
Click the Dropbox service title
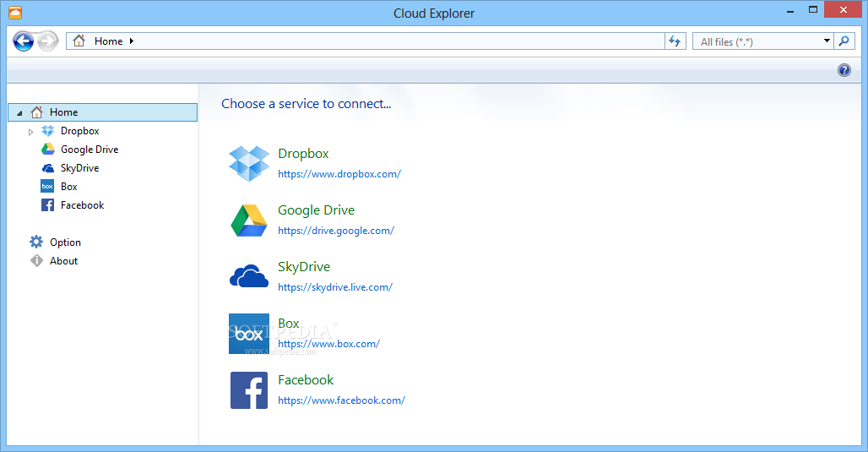tap(303, 154)
